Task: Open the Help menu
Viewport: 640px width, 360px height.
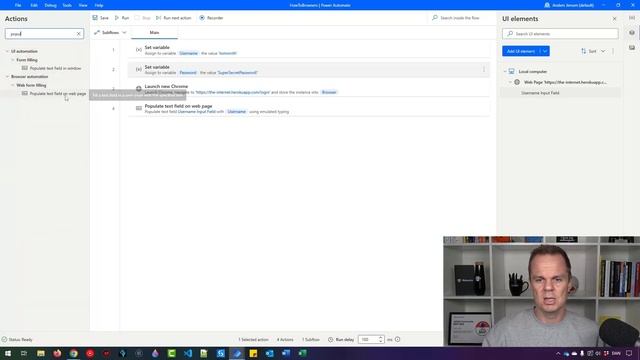Action: coord(99,5)
